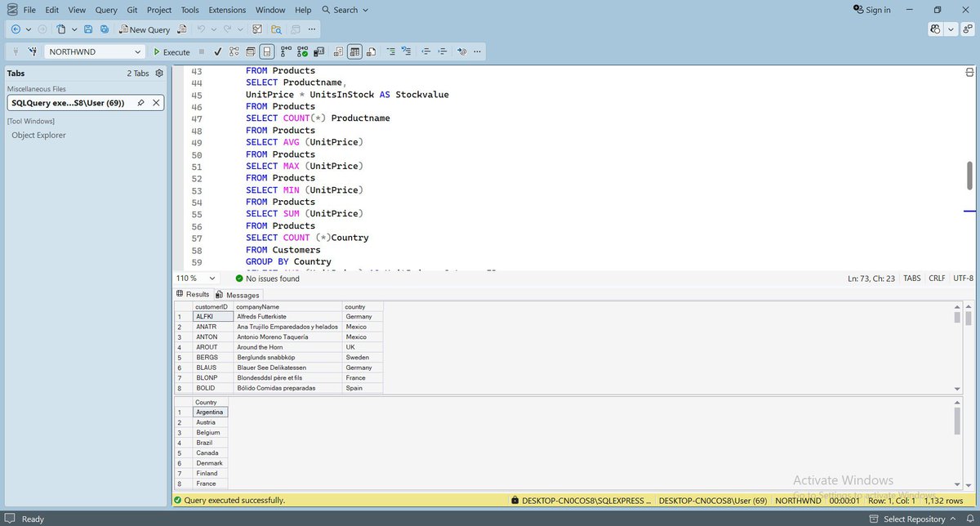The width and height of the screenshot is (980, 526).
Task: Increase the line indent
Action: [443, 51]
